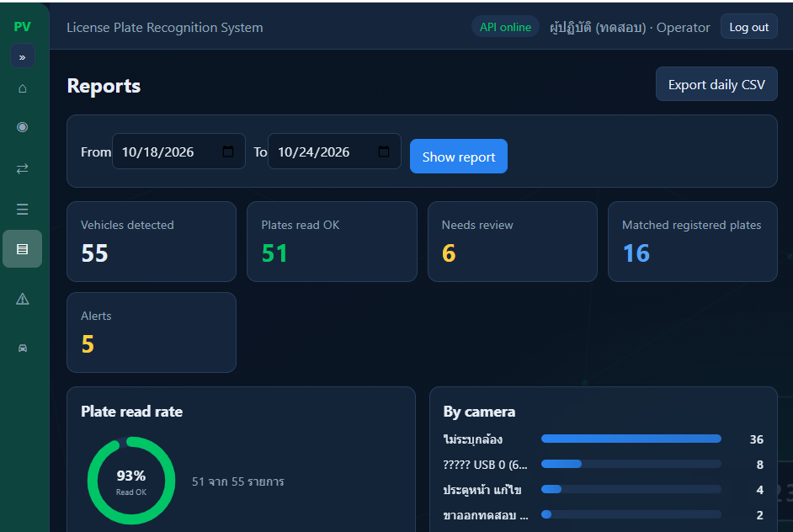The height and width of the screenshot is (532, 793).
Task: Click the ????? USB 0 camera bar
Action: pyautogui.click(x=631, y=464)
